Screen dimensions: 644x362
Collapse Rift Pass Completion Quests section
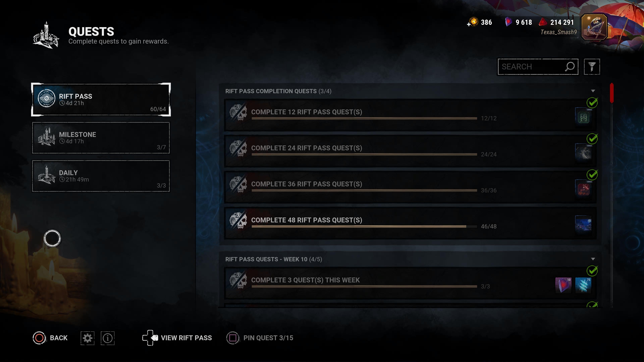(x=593, y=91)
